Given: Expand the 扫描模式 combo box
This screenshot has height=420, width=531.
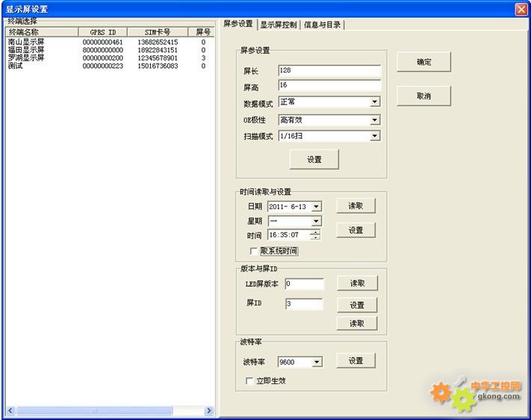Looking at the screenshot, I should (375, 136).
